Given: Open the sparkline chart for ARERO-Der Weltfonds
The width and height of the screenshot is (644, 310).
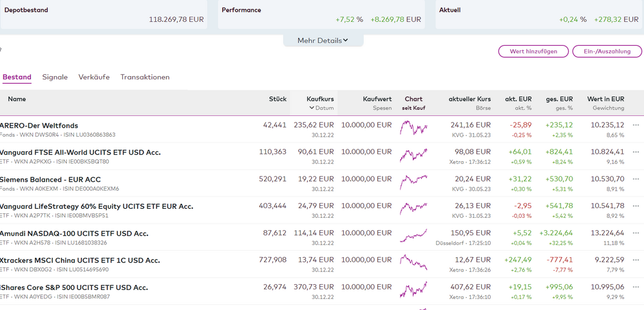Looking at the screenshot, I should (x=413, y=129).
